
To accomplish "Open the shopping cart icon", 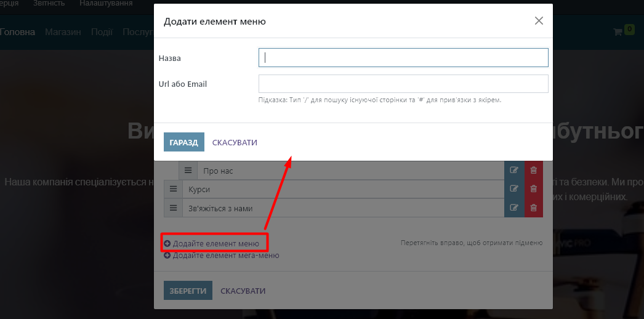I will 618,31.
